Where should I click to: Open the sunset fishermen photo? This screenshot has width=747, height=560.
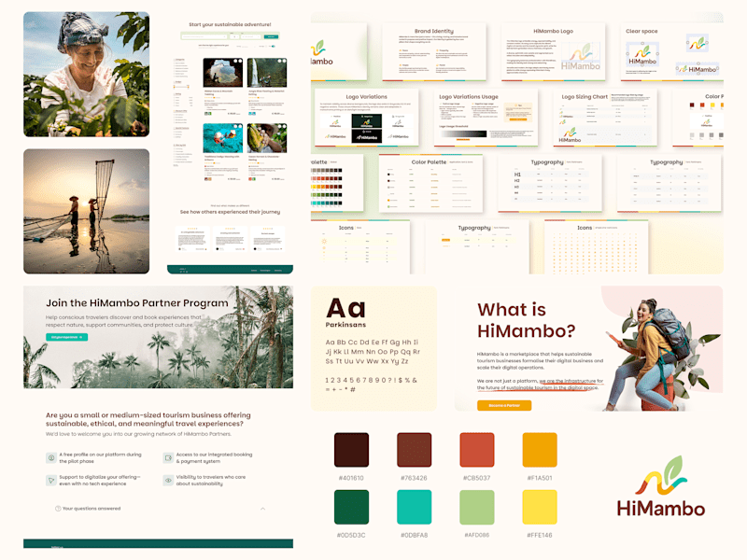click(x=86, y=212)
